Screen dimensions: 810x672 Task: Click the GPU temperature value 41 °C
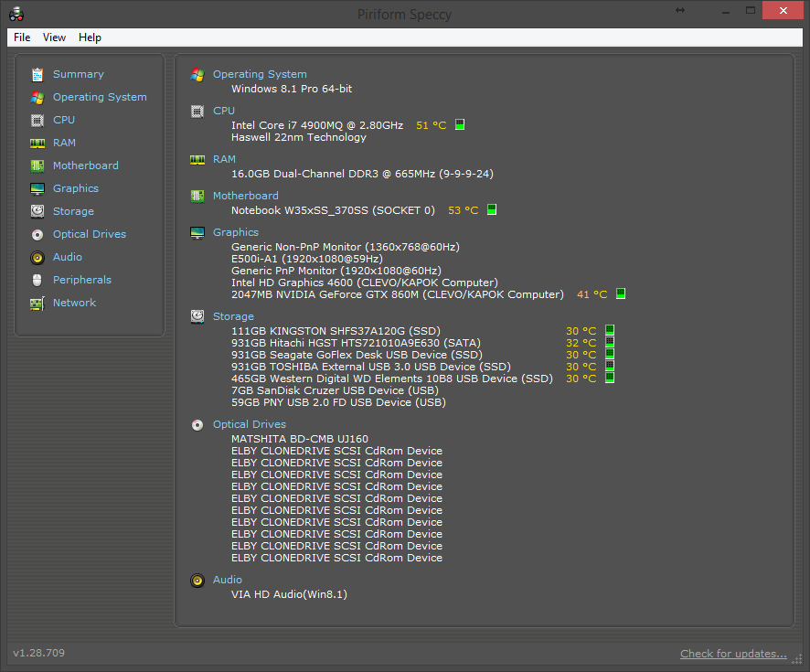point(592,294)
